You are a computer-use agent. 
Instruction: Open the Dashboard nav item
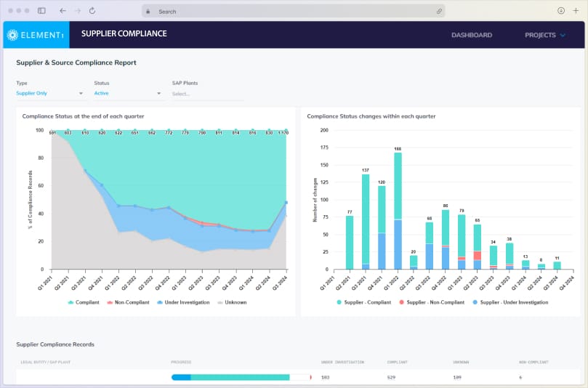(471, 35)
